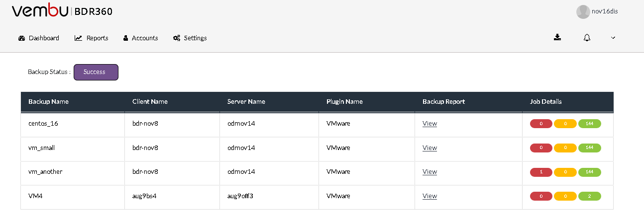Click the Reports chart icon
644x222 pixels.
[78, 38]
